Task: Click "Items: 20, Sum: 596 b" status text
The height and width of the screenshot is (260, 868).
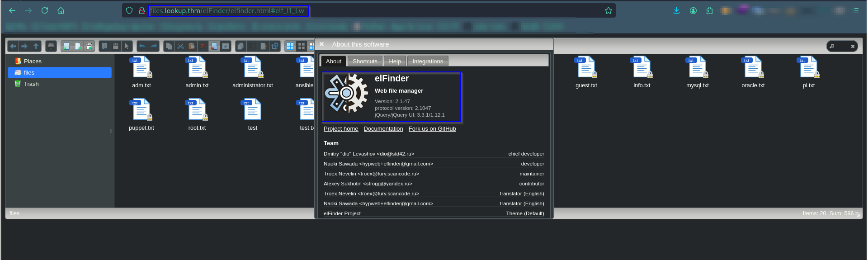Action: tap(831, 213)
